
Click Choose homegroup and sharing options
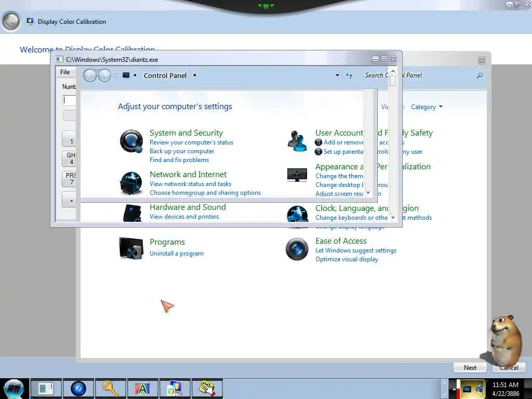point(205,192)
